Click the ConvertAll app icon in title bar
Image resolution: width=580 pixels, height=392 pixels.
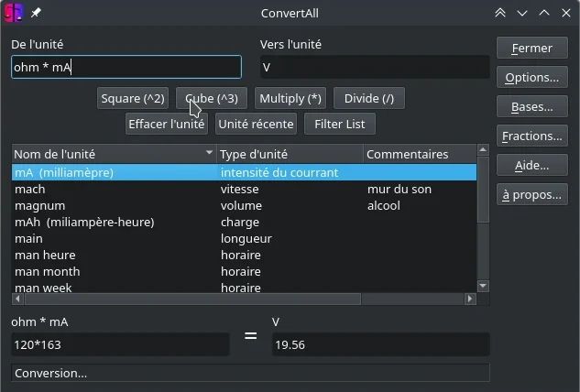coord(14,13)
